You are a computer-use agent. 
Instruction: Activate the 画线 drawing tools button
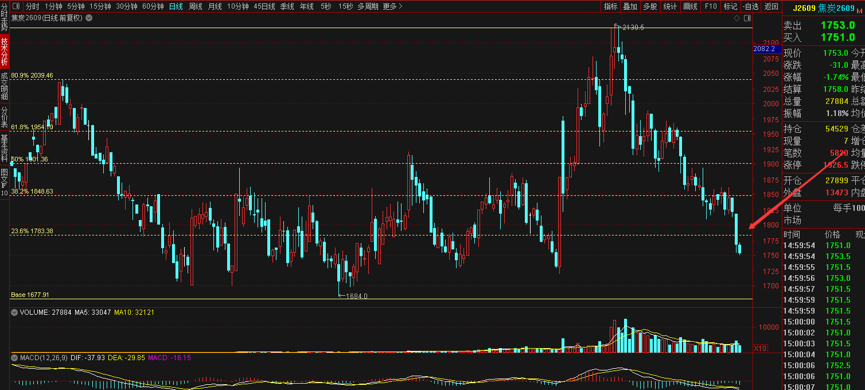tap(690, 7)
